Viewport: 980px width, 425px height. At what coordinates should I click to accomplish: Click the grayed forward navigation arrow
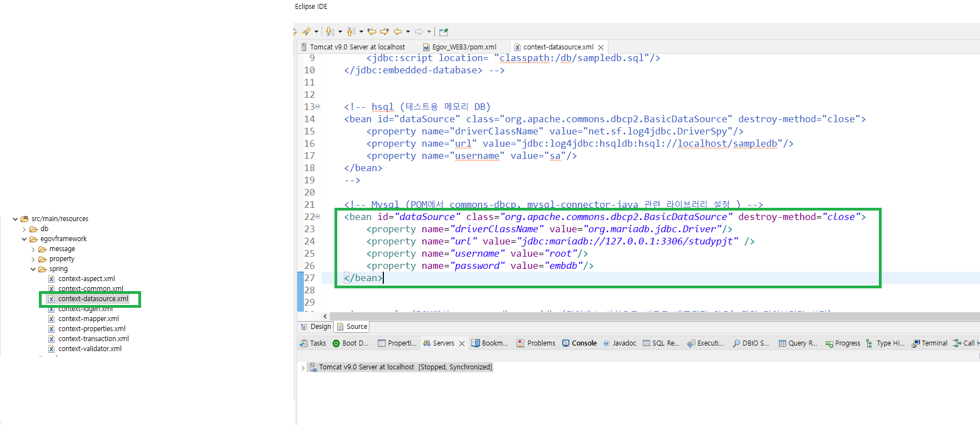coord(419,32)
